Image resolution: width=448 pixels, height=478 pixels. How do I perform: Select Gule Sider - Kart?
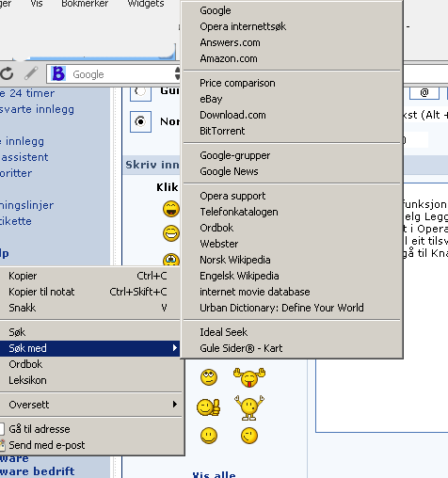(x=292, y=348)
